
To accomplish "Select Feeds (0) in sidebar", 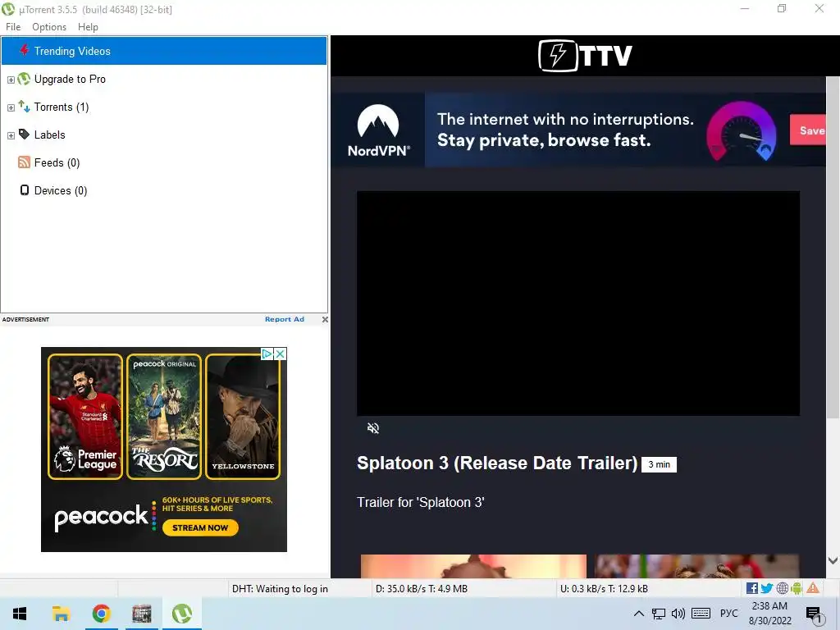I will point(57,163).
